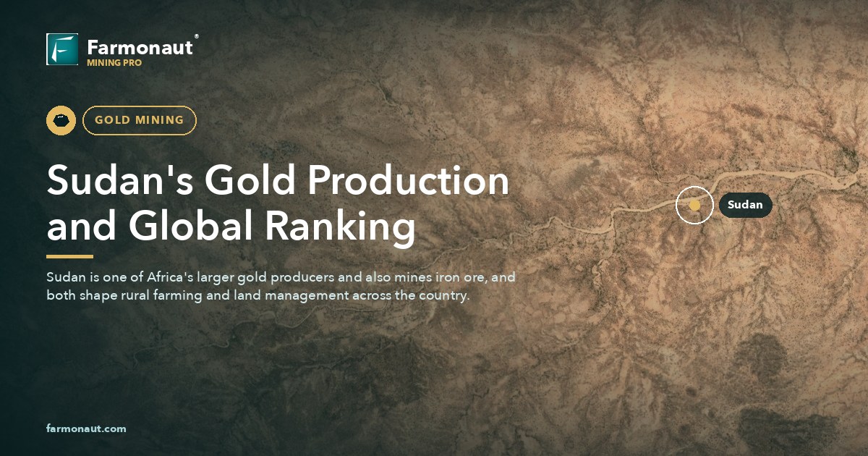This screenshot has width=868, height=456.
Task: Click the Sudan map label
Action: pos(745,205)
